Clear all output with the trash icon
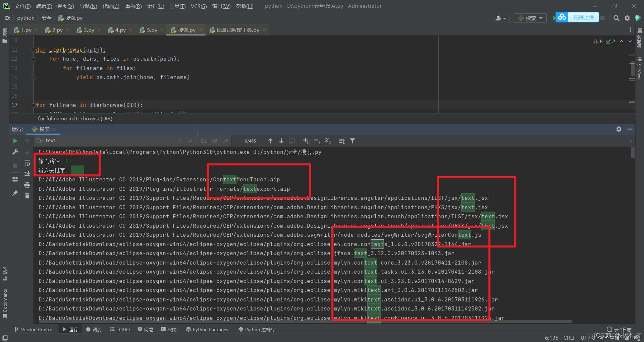The image size is (644, 342). click(27, 195)
